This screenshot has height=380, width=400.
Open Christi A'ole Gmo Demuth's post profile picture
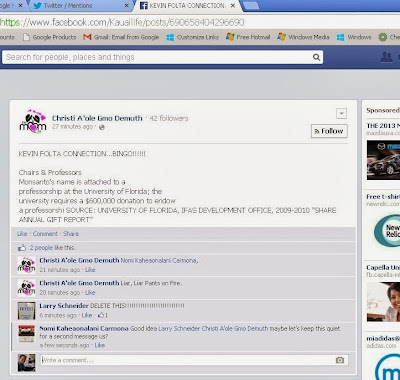click(x=33, y=122)
